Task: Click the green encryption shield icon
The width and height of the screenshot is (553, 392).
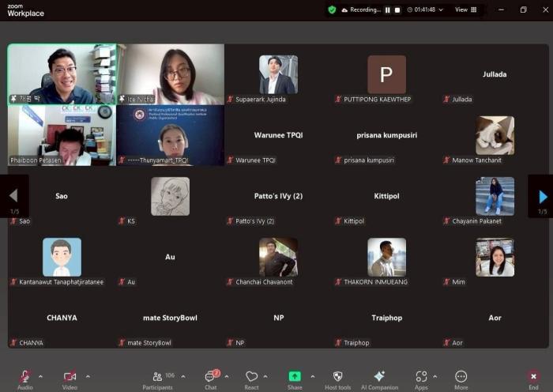Action: tap(332, 10)
